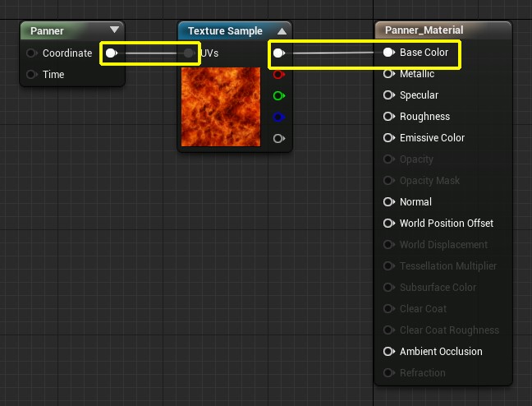The image size is (532, 406).
Task: Click the red channel output pin
Action: (279, 75)
